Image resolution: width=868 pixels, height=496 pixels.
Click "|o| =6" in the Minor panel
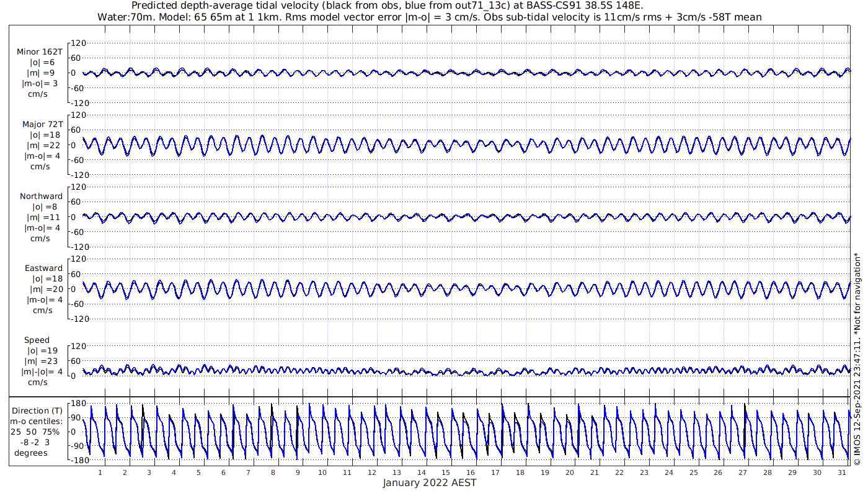[42, 63]
